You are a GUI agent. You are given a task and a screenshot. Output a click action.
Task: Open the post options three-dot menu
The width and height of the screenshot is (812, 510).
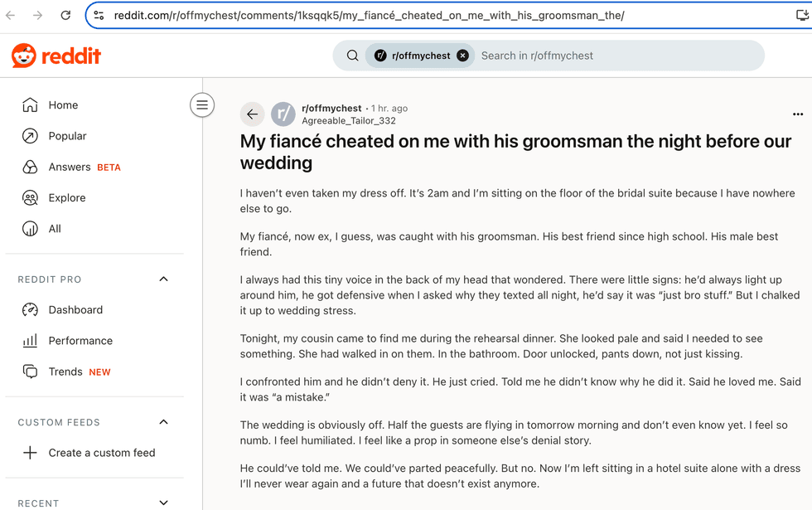797,114
